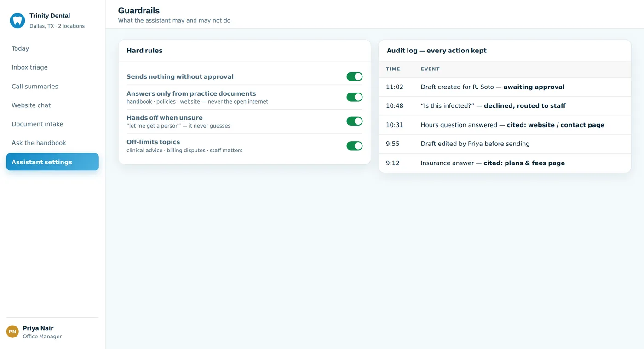Click the 9:55 Draft edited by Priya entry
This screenshot has width=644, height=349.
point(505,144)
